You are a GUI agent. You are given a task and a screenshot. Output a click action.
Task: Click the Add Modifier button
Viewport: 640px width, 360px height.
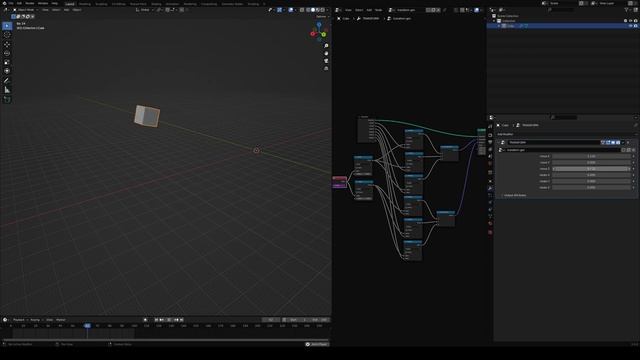[505, 134]
